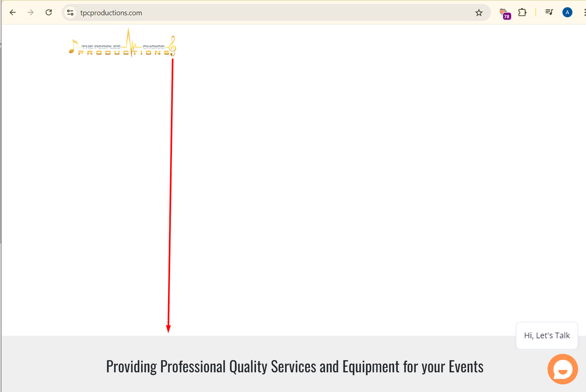The width and height of the screenshot is (586, 392).
Task: Click The Peoples Choice Productions logo
Action: (122, 43)
